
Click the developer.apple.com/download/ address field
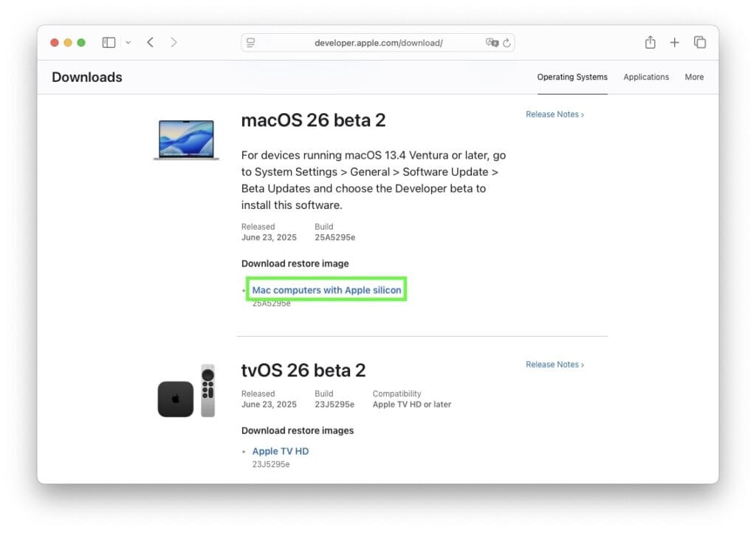(378, 42)
